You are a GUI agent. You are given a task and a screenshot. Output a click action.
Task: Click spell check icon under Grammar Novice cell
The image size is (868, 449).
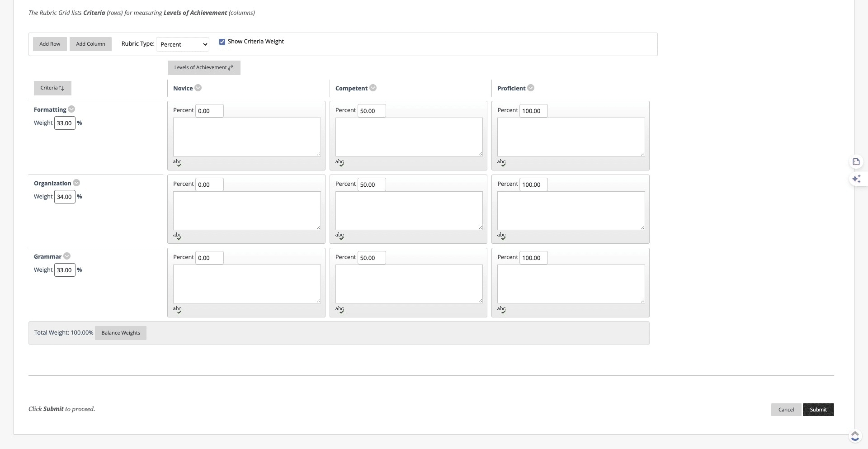point(177,310)
